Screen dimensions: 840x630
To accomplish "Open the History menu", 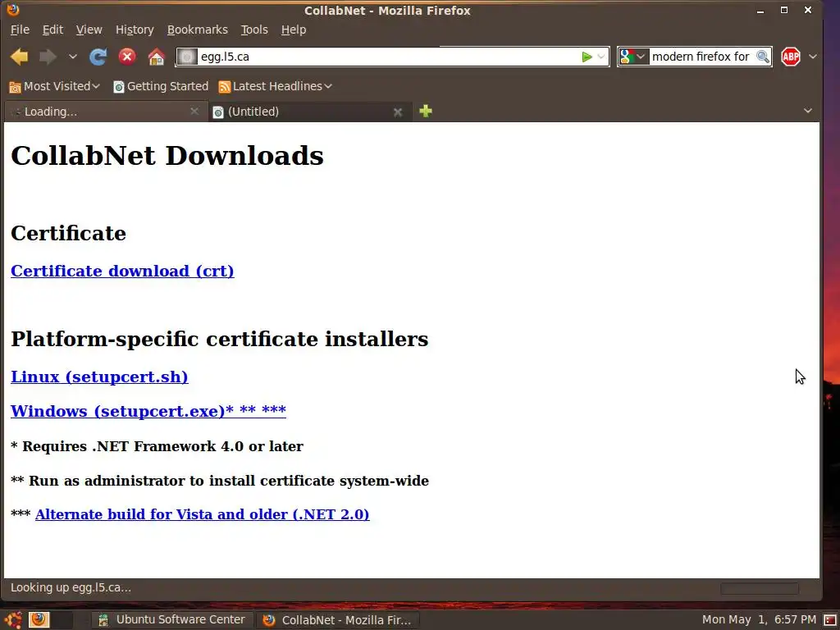I will coord(135,30).
